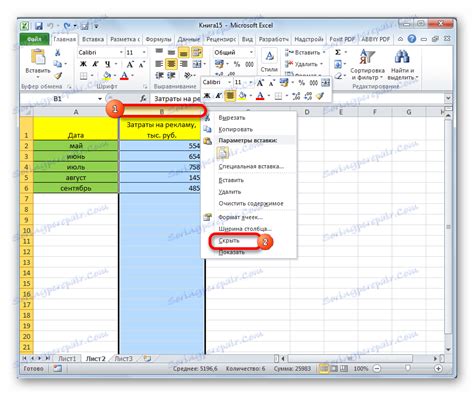Switch to Page Layout view in status bar
The height and width of the screenshot is (395, 474).
pos(334,368)
